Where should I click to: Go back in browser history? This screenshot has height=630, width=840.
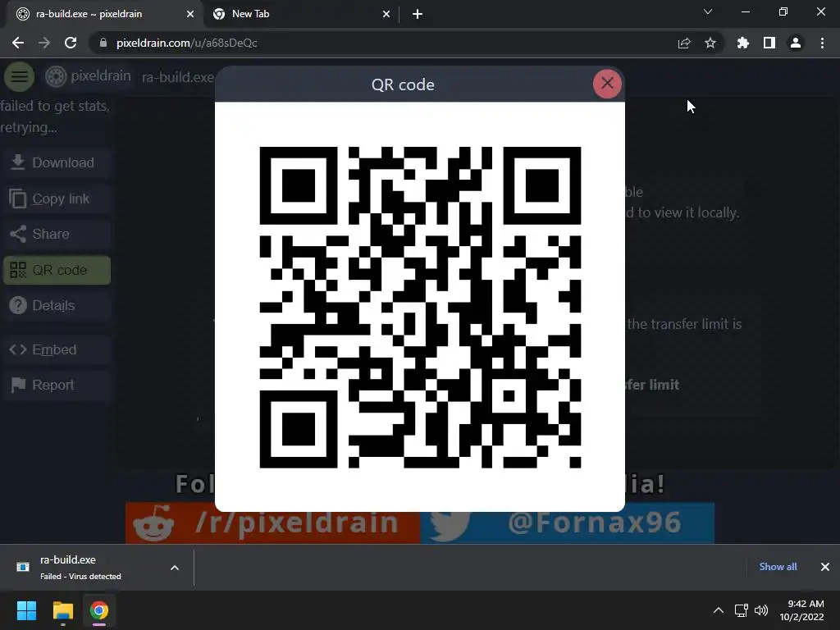pyautogui.click(x=18, y=43)
